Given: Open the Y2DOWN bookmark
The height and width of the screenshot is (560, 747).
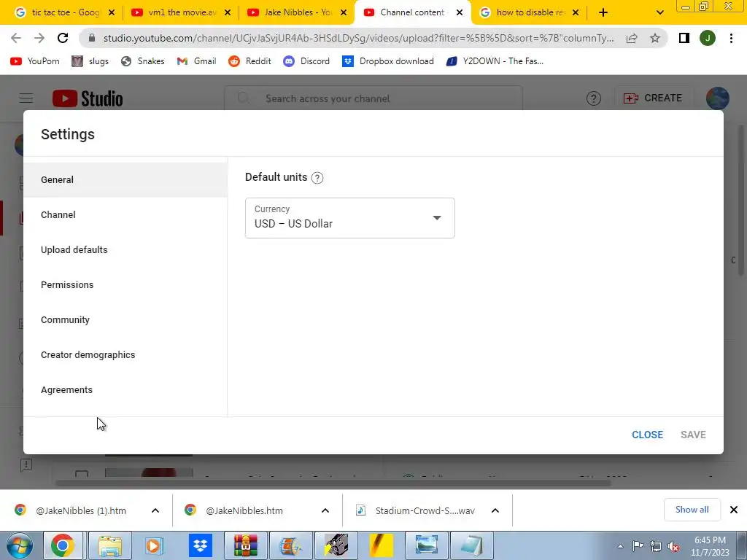Looking at the screenshot, I should click(x=495, y=61).
